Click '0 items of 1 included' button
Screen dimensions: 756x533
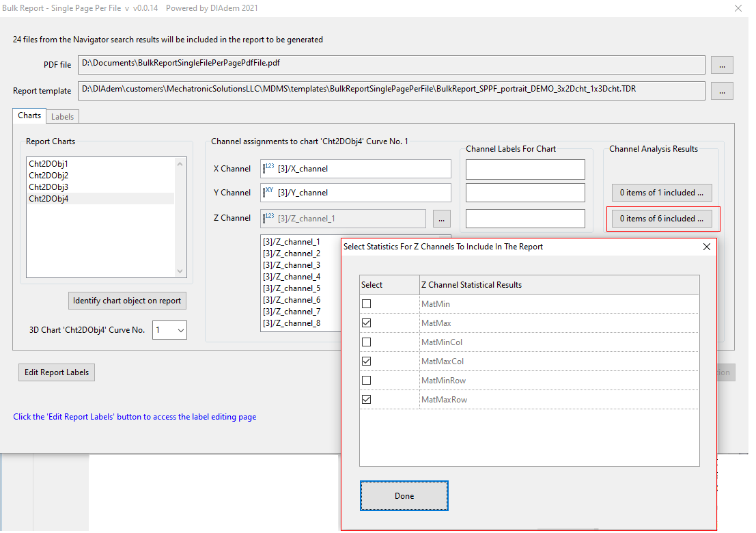coord(661,193)
